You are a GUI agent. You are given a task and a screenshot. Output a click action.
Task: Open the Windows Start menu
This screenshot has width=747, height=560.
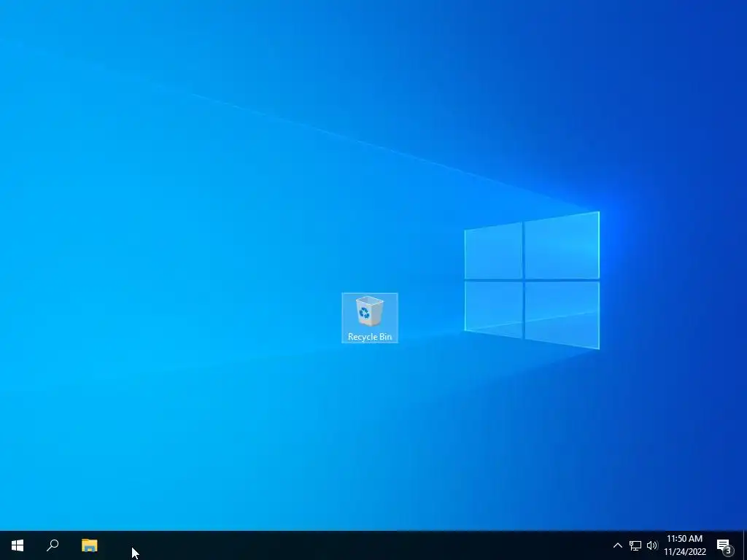18,545
